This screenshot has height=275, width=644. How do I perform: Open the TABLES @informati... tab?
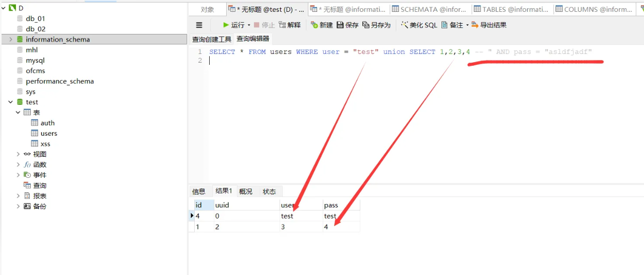[x=512, y=9]
